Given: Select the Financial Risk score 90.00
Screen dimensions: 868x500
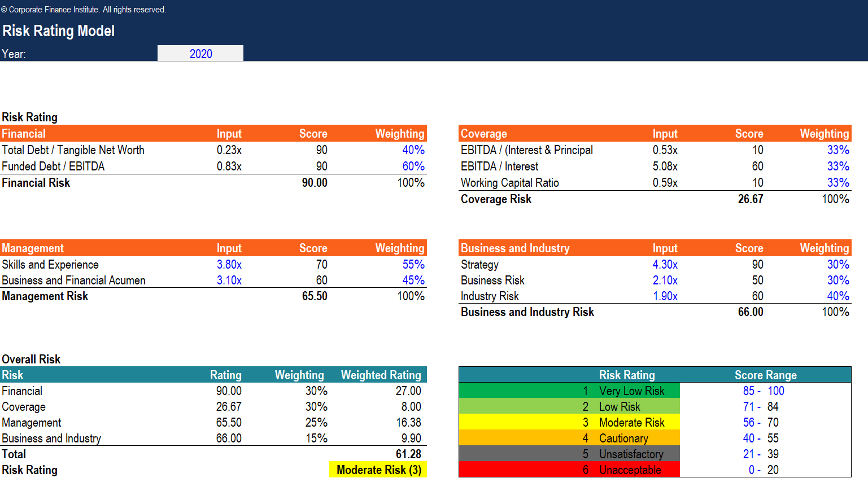Looking at the screenshot, I should (314, 183).
